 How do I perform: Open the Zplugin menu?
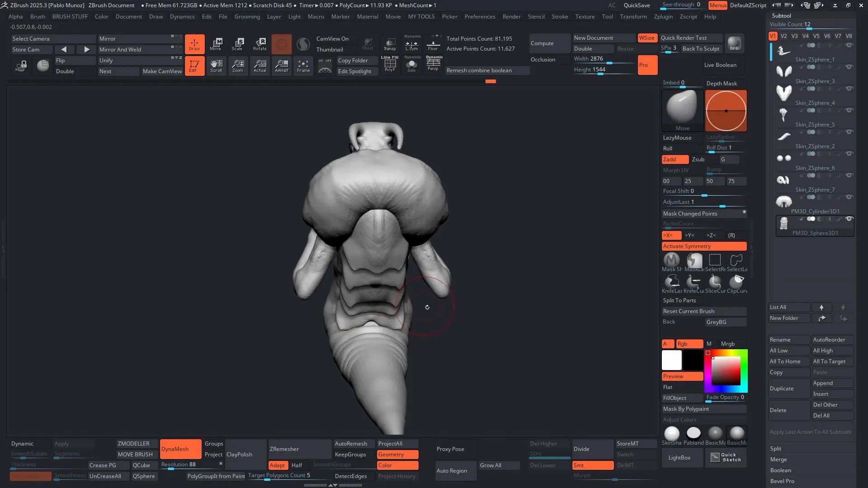pyautogui.click(x=663, y=17)
